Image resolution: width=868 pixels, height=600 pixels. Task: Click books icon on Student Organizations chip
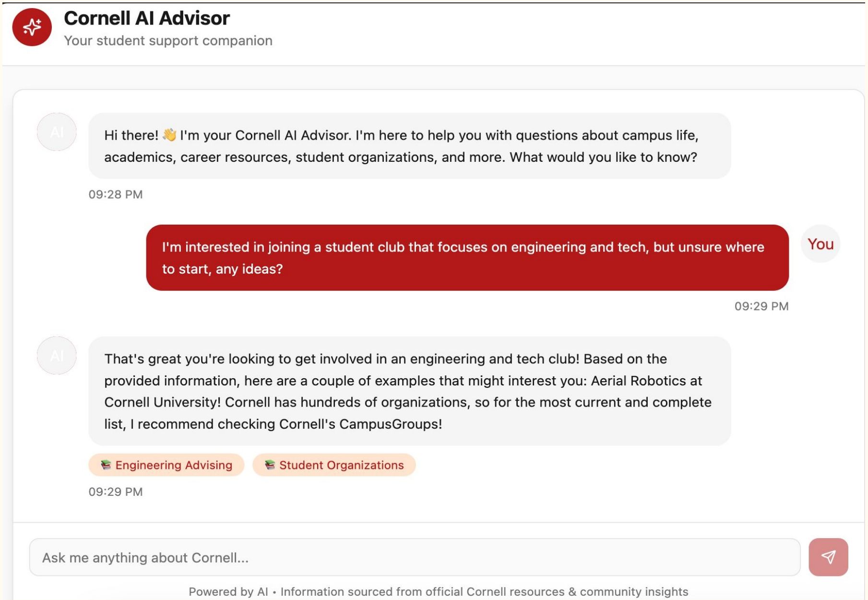click(x=270, y=465)
